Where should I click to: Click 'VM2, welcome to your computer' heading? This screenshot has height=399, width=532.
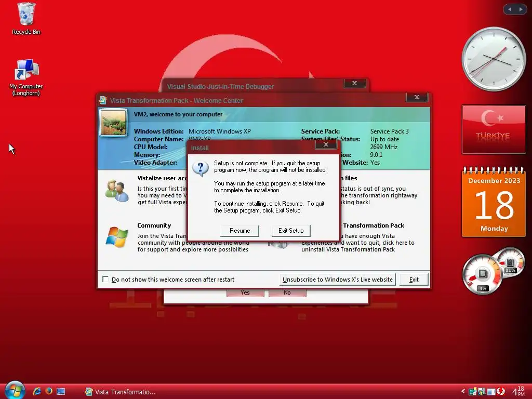tap(178, 114)
